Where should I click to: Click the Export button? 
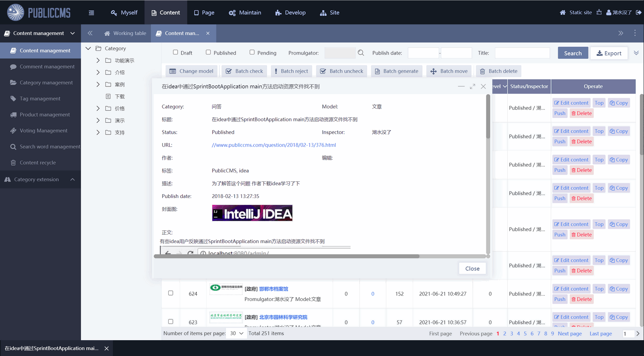pyautogui.click(x=609, y=53)
